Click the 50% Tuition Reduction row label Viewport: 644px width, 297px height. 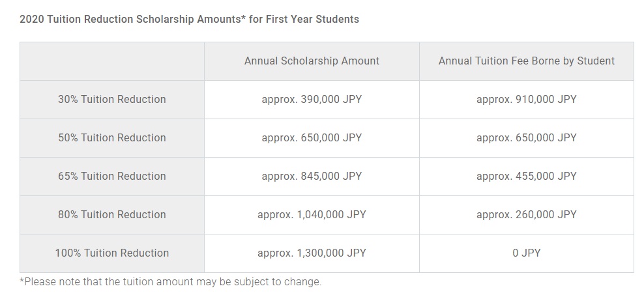point(112,138)
